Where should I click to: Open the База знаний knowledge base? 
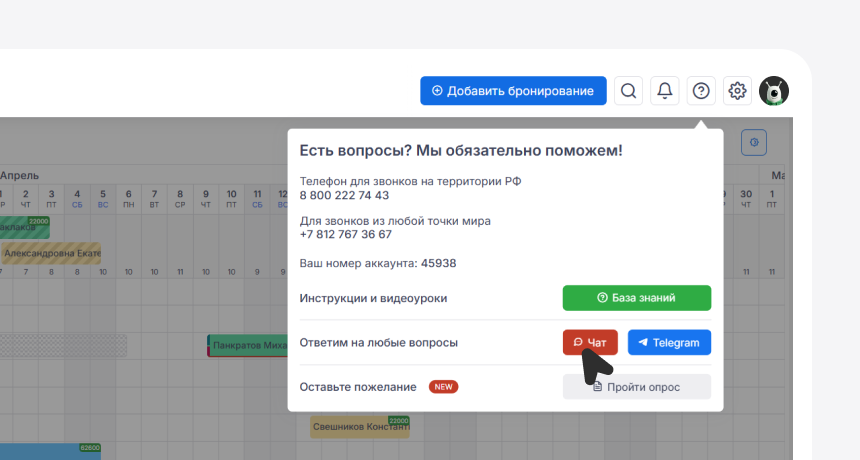(636, 298)
